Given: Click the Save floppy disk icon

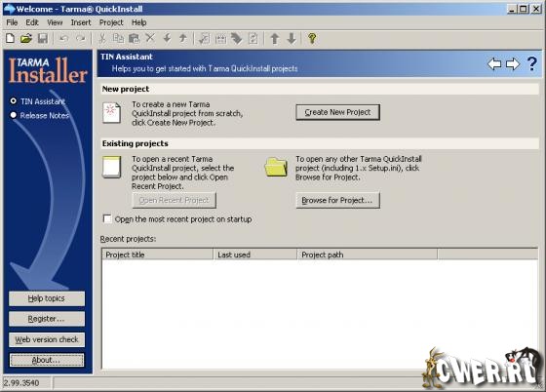Looking at the screenshot, I should [43, 38].
